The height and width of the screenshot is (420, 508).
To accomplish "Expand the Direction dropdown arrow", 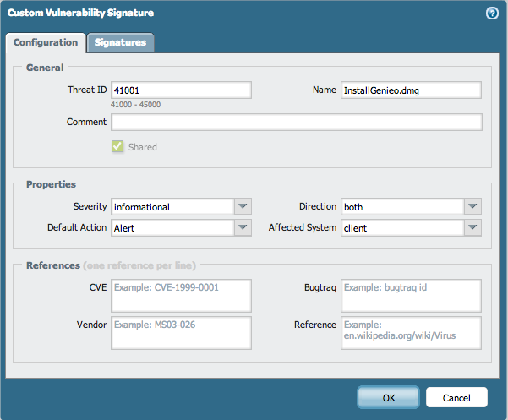I will (x=472, y=206).
